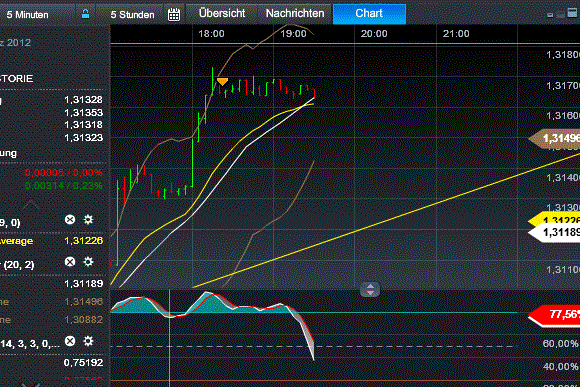Click the chart panel resize arrows handle
This screenshot has width=580, height=387.
click(x=370, y=289)
